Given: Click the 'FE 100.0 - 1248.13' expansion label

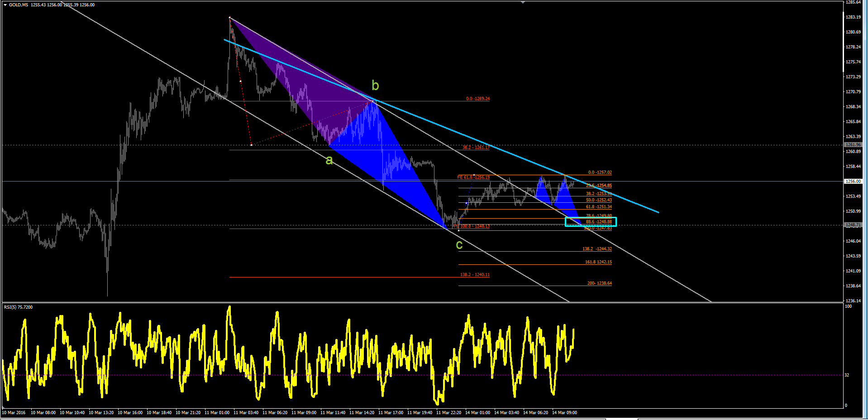Looking at the screenshot, I should pyautogui.click(x=472, y=226).
